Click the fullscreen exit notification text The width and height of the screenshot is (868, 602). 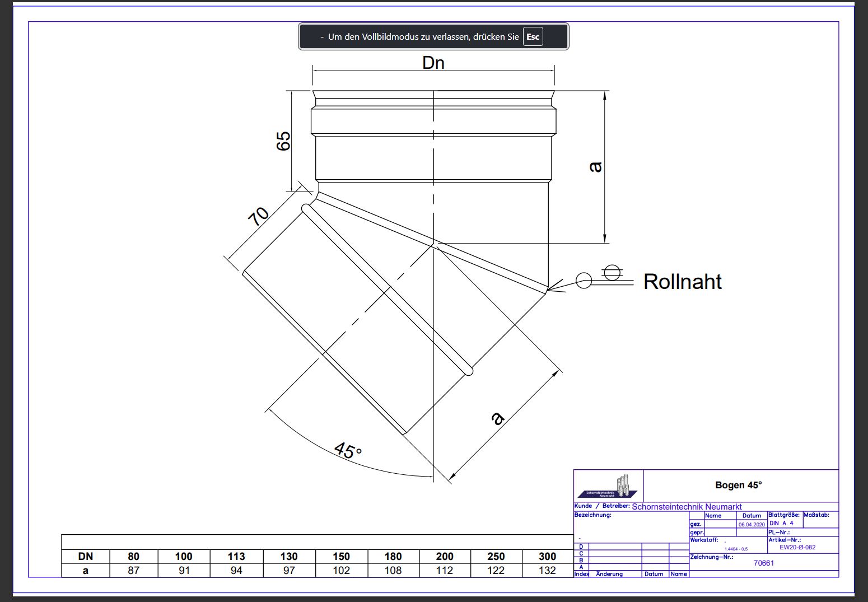(423, 37)
